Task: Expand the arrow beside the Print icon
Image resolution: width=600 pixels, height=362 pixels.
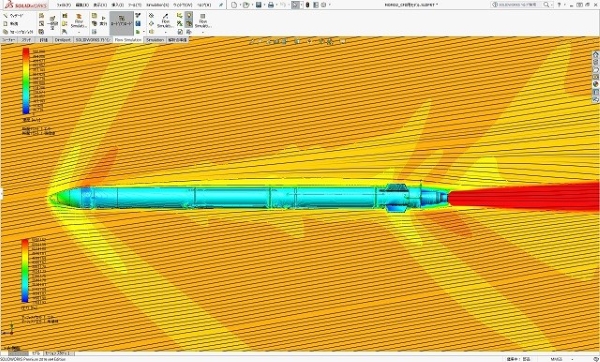Action: tap(277, 5)
